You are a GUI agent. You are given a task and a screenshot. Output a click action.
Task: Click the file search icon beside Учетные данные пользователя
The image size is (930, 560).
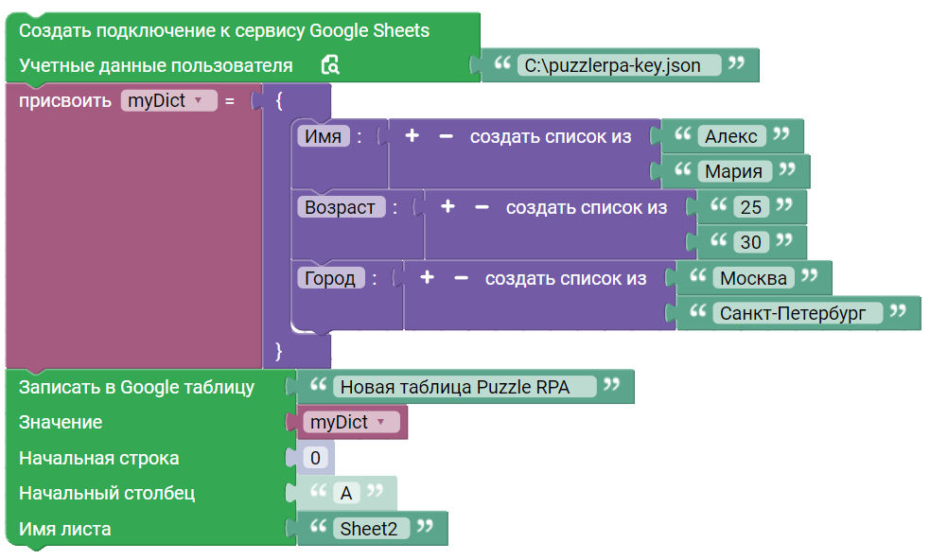(x=330, y=64)
